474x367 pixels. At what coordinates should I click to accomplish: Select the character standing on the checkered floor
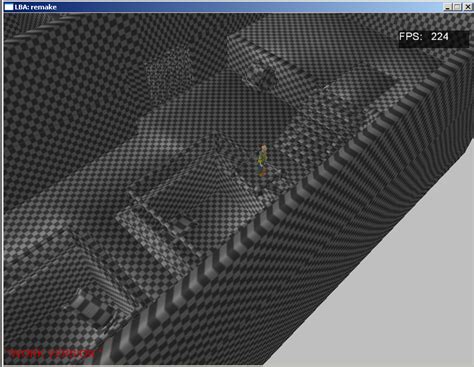click(x=263, y=160)
